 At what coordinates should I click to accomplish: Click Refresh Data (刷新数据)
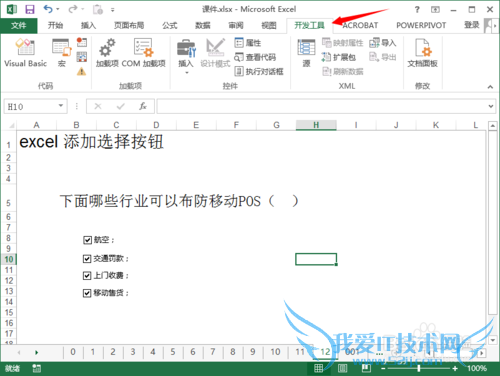(342, 71)
